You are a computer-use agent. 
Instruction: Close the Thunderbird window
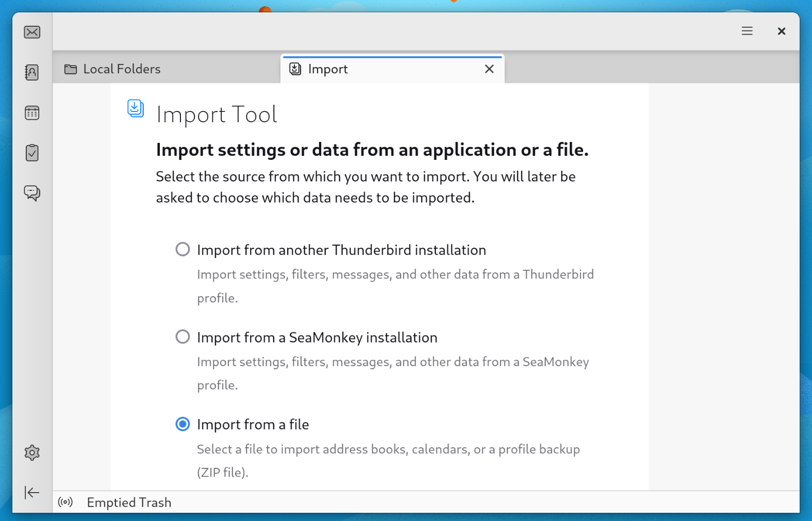click(x=782, y=31)
